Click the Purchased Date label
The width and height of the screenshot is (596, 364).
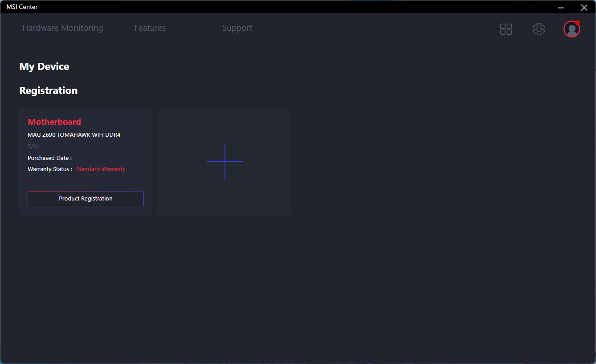(49, 158)
